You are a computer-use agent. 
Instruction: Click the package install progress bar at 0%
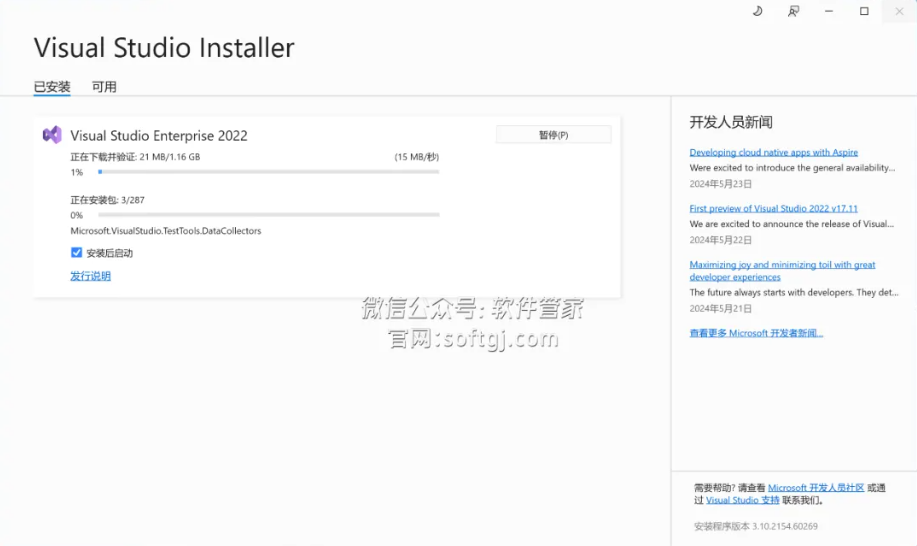(269, 215)
